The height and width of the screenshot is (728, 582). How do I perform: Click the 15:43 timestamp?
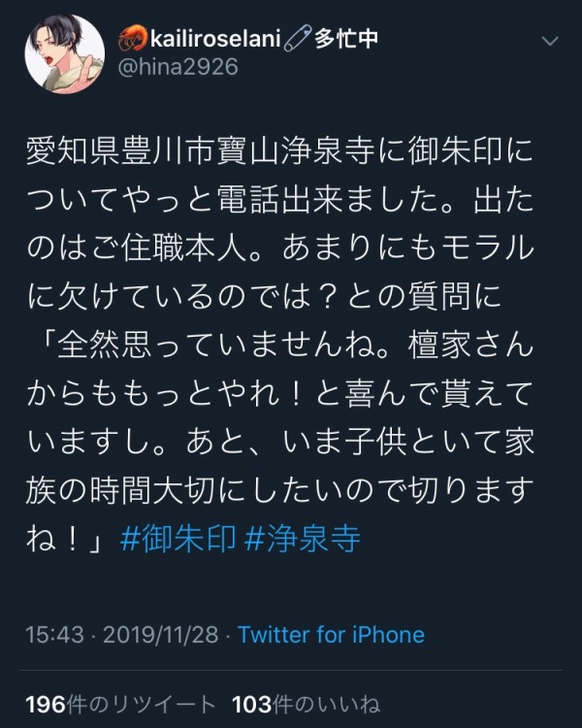click(54, 635)
